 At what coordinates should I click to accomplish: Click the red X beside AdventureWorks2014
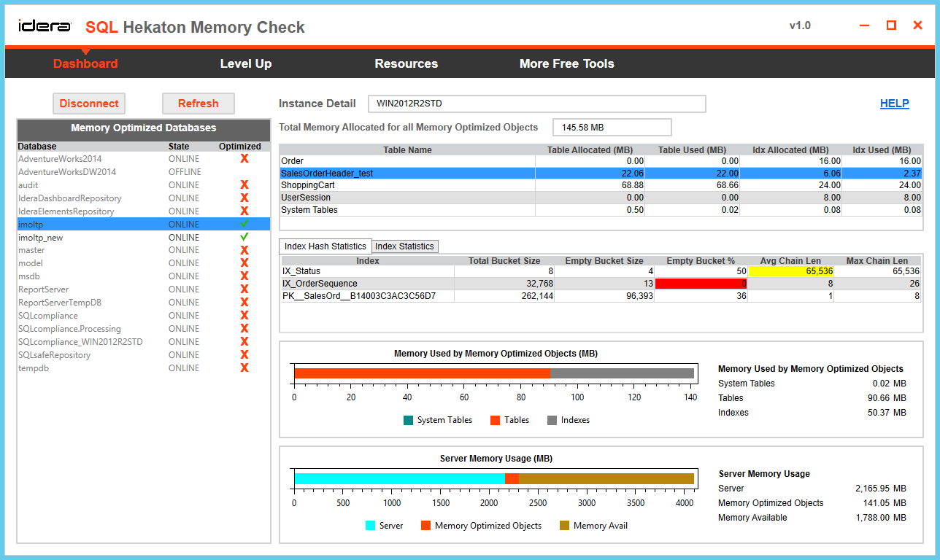pos(244,158)
